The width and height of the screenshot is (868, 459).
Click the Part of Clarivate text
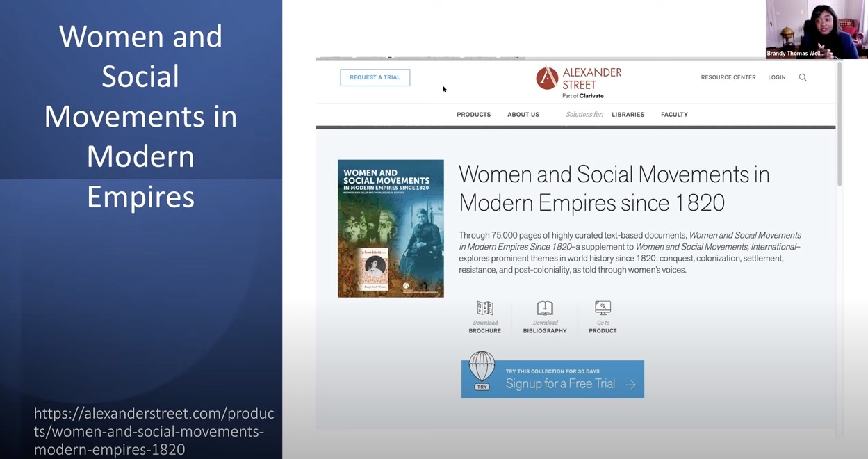click(x=582, y=96)
